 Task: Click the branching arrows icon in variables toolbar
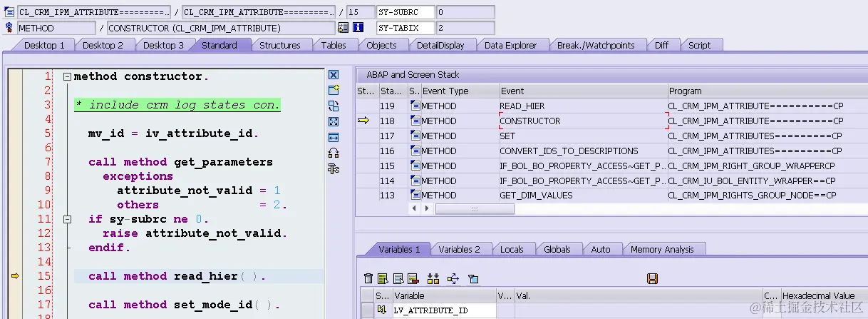(x=453, y=278)
